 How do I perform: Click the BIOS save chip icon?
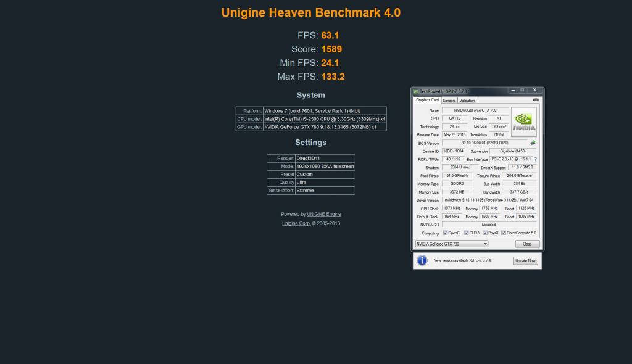coord(533,143)
